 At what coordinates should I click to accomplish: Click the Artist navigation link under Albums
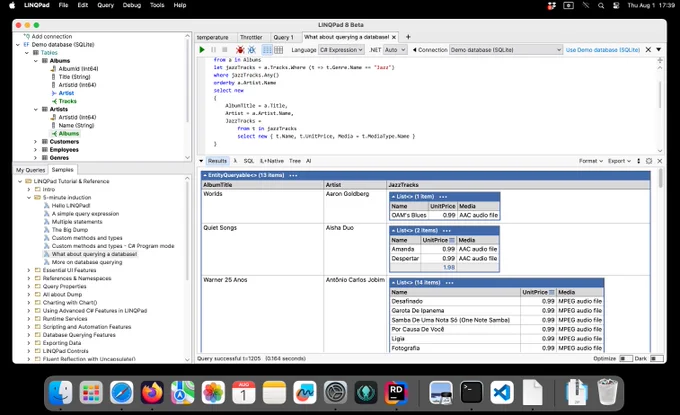click(x=66, y=93)
